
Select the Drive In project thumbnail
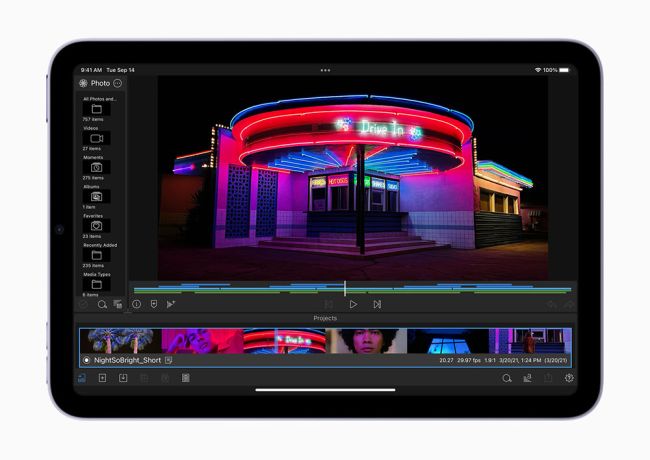click(x=284, y=341)
